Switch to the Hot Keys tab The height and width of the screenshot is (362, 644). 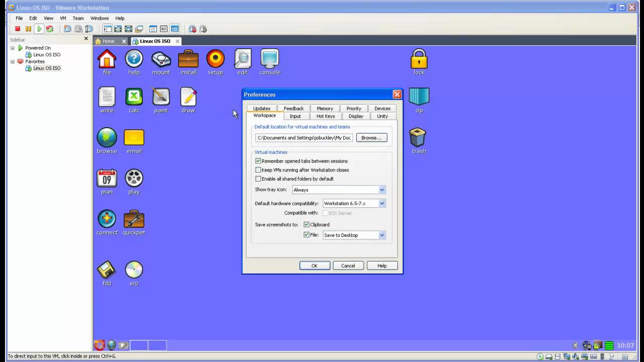pyautogui.click(x=326, y=116)
